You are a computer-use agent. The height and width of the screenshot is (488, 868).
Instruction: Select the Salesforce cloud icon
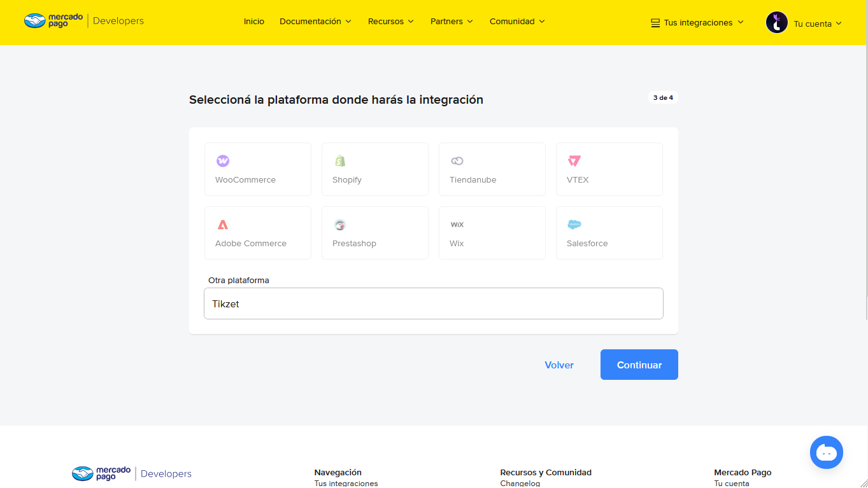[574, 225]
